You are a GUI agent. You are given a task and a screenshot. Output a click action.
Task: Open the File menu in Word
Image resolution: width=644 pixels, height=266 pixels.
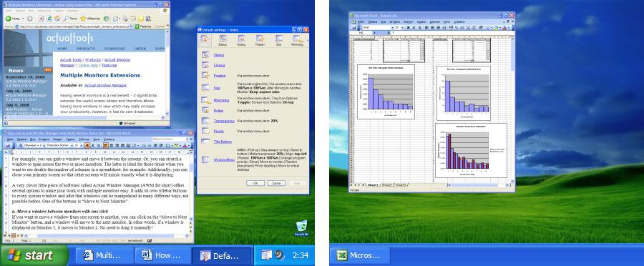point(10,139)
